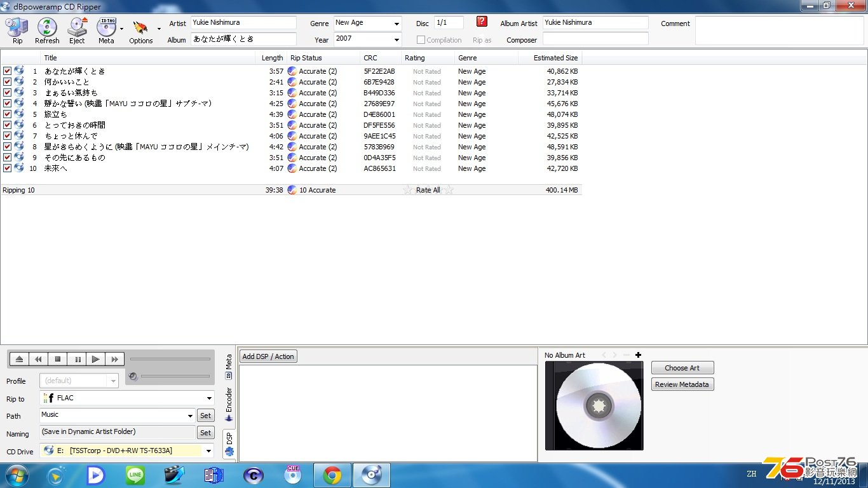Click the Artist field Yukie Nishimura

pyautogui.click(x=243, y=23)
